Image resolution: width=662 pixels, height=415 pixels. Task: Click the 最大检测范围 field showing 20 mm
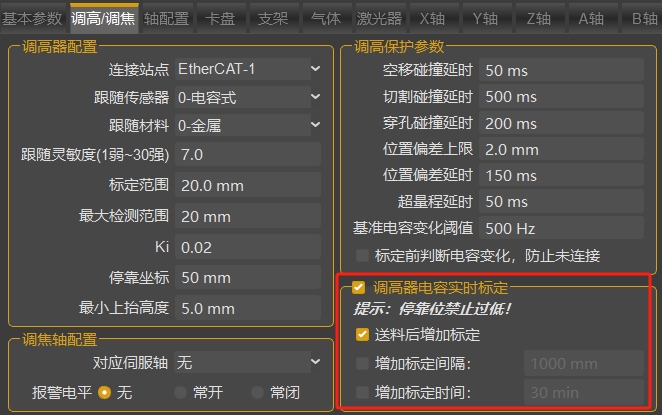[248, 216]
